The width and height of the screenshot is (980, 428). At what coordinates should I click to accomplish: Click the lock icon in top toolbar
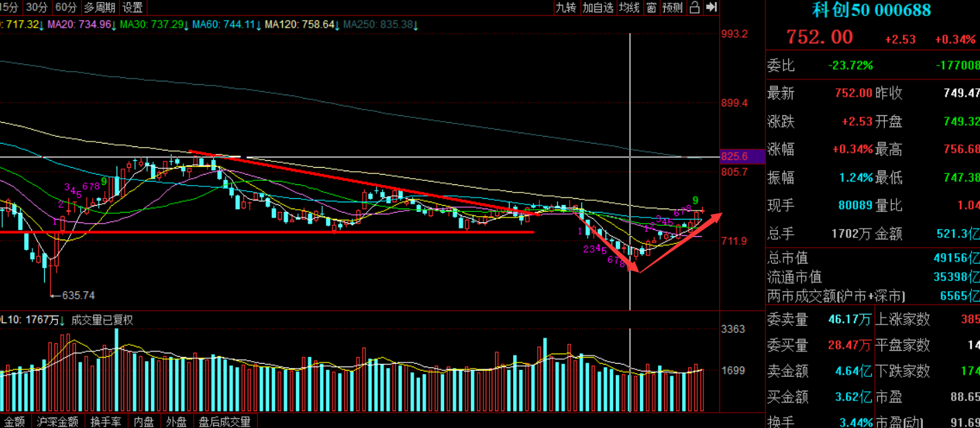tap(694, 8)
